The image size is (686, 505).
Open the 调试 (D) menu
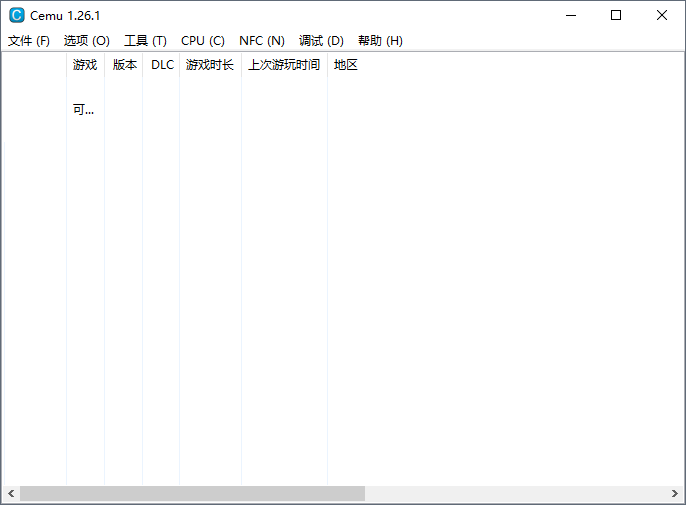point(321,41)
